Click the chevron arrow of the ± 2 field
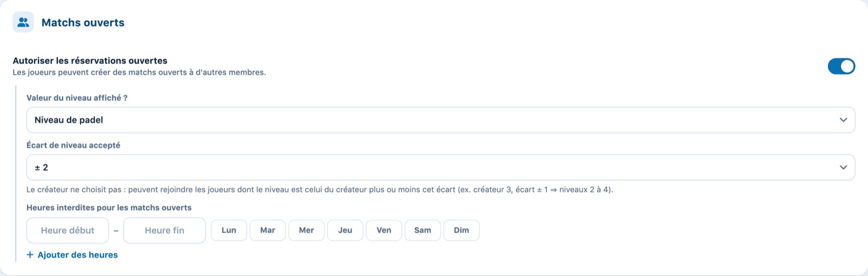Screen dimensions: 868x276 (x=843, y=168)
